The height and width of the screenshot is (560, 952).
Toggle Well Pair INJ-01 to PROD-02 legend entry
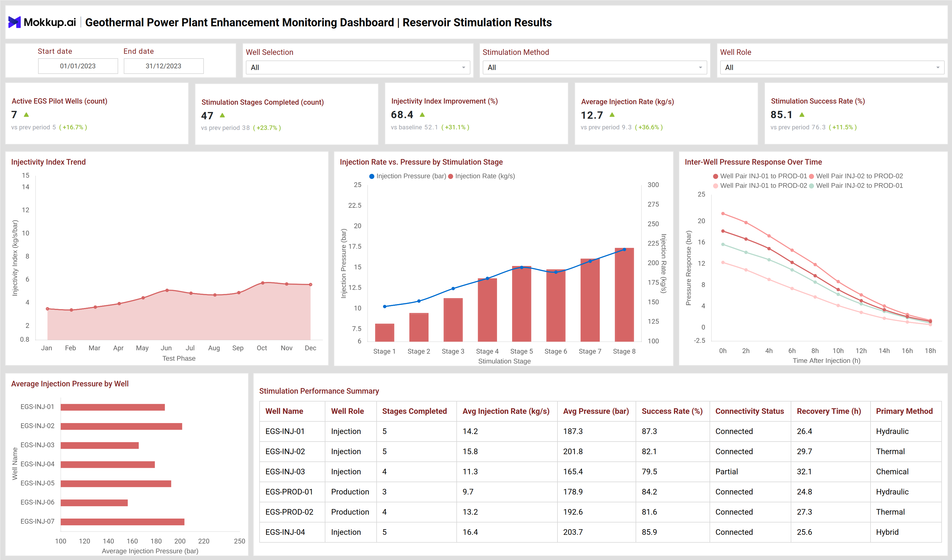(760, 186)
